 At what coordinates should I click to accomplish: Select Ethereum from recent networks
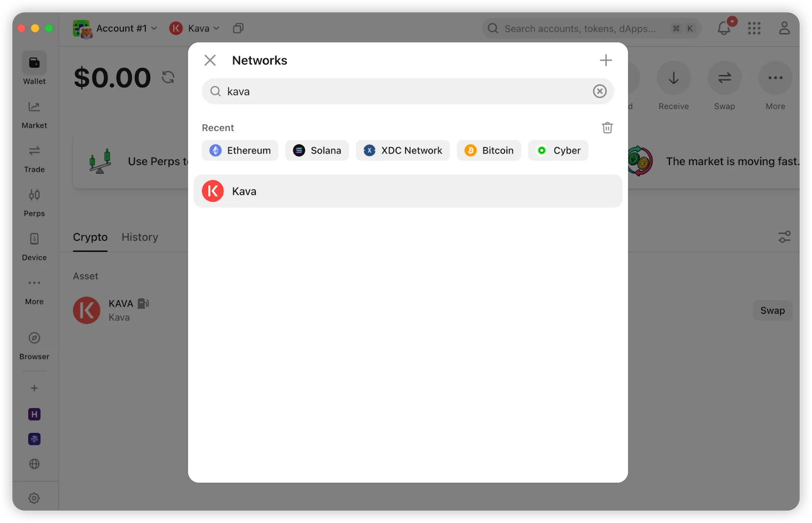pos(240,150)
